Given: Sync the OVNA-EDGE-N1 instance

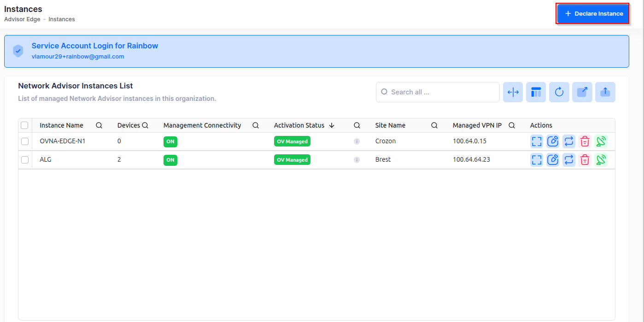Looking at the screenshot, I should pos(569,141).
